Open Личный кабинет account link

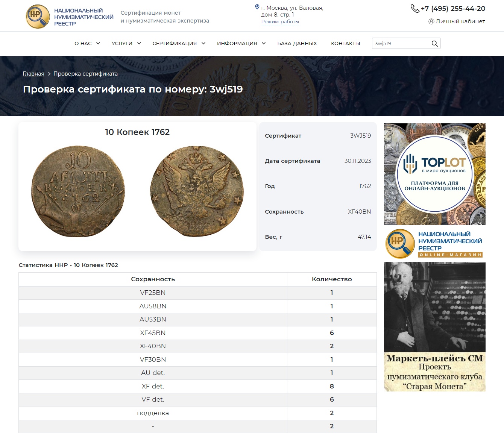pos(460,21)
